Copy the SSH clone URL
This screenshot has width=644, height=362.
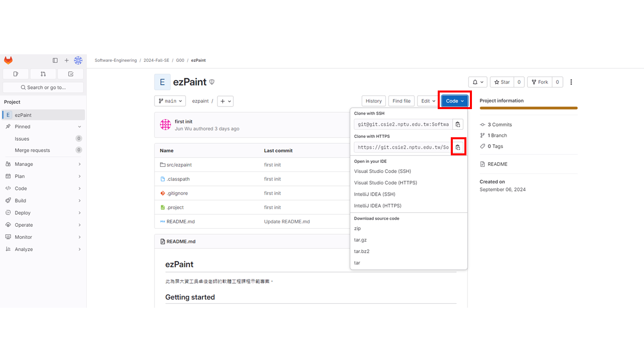457,124
